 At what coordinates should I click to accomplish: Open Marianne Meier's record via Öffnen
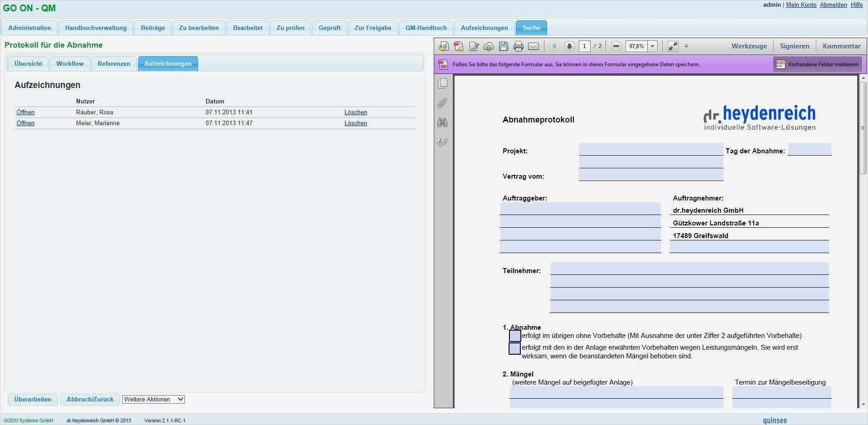pos(25,123)
